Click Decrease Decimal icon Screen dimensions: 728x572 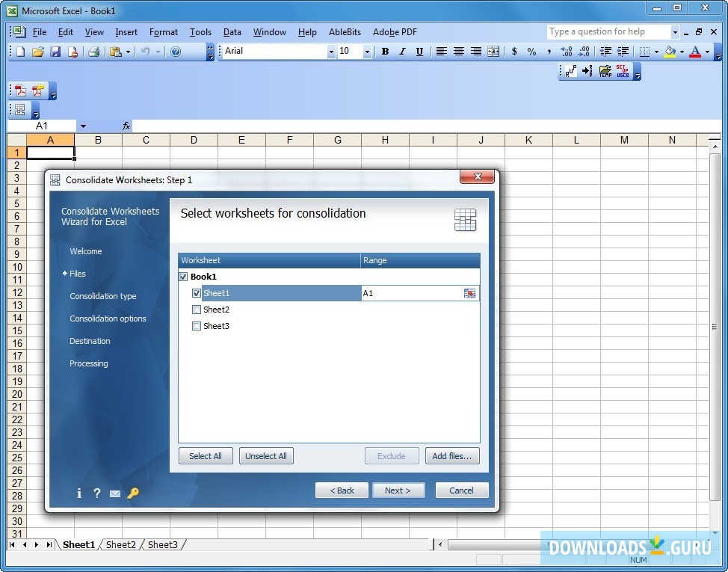pyautogui.click(x=584, y=52)
